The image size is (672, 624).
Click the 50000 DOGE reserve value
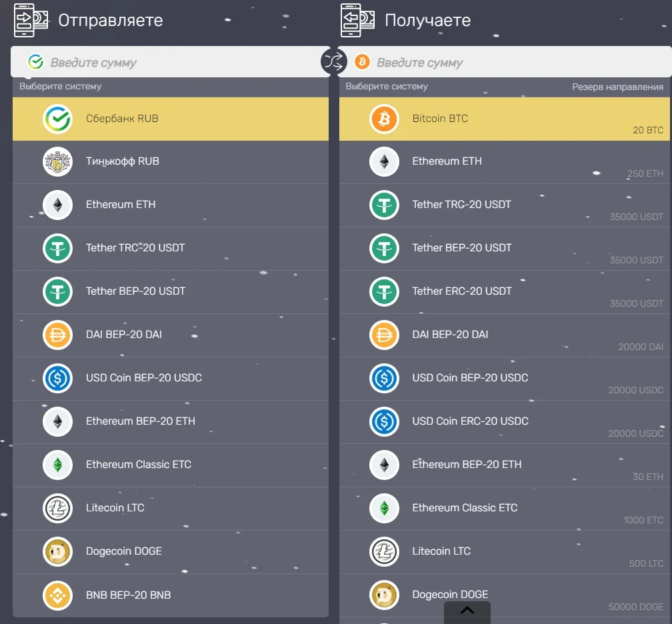click(x=636, y=607)
